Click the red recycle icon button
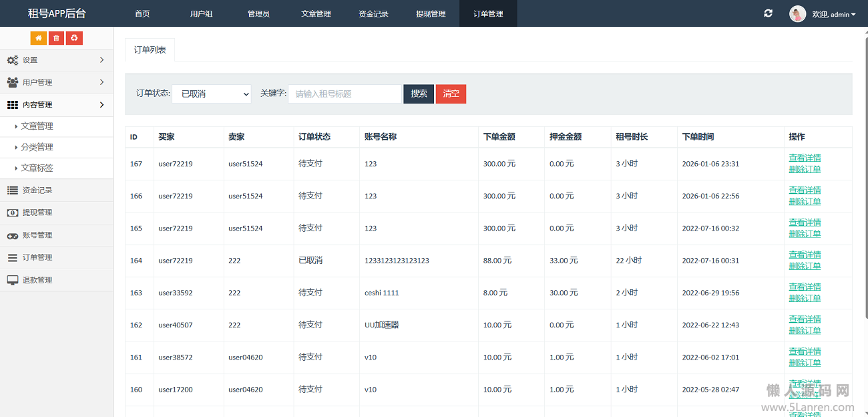 [74, 38]
